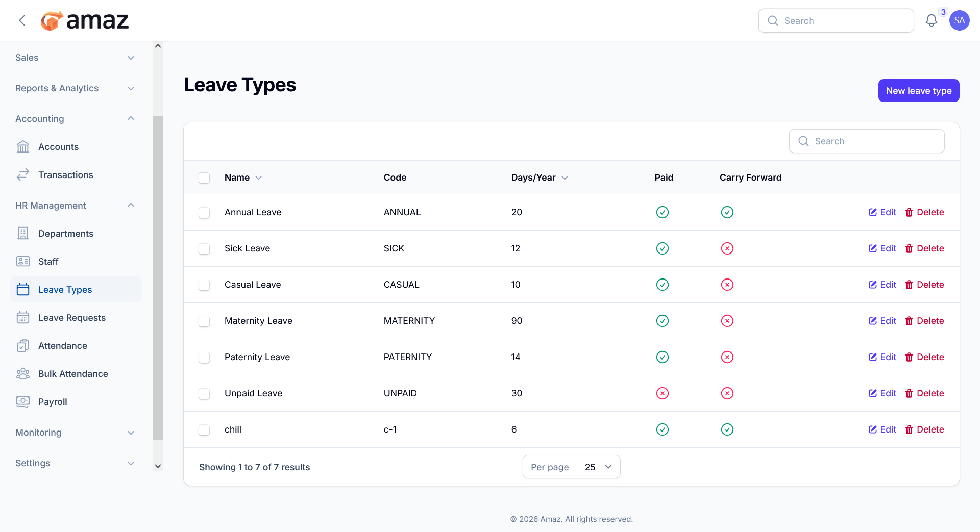This screenshot has width=980, height=532.
Task: Expand the Sales sidebar section
Action: tap(76, 58)
